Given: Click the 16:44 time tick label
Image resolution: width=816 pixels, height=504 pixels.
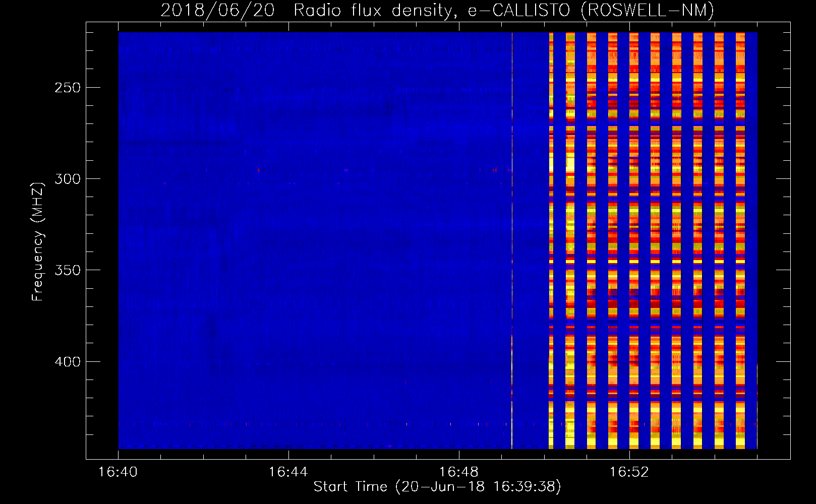Looking at the screenshot, I should (x=288, y=472).
